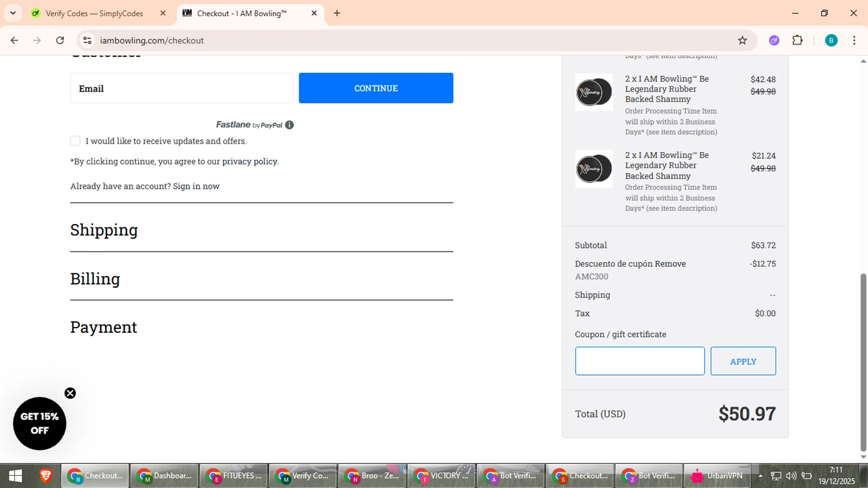Screen dimensions: 868x488
Task: Click the Subtotal amount $63.72
Action: [x=763, y=245]
